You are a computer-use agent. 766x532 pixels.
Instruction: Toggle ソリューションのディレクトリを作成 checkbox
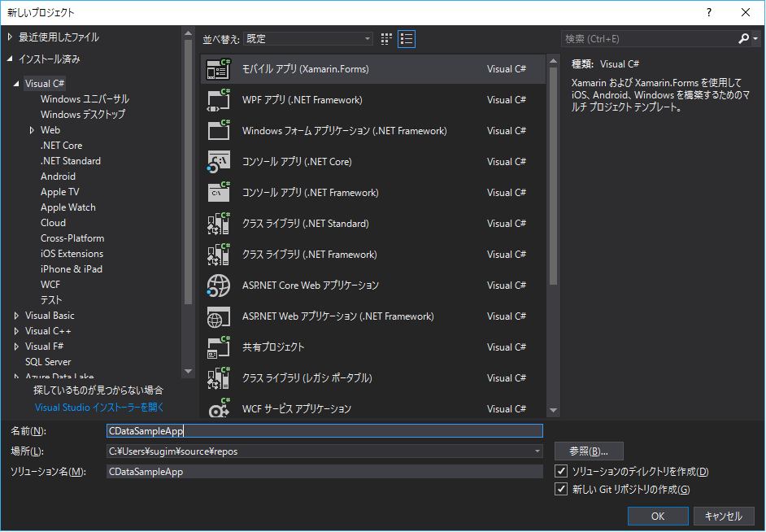click(x=561, y=472)
